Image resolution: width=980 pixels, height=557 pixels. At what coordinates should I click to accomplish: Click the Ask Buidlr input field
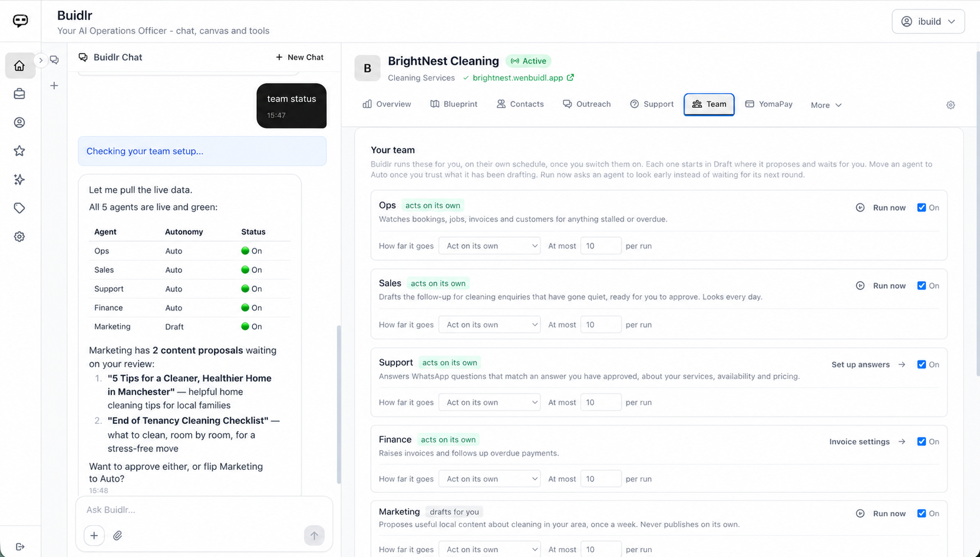click(204, 510)
